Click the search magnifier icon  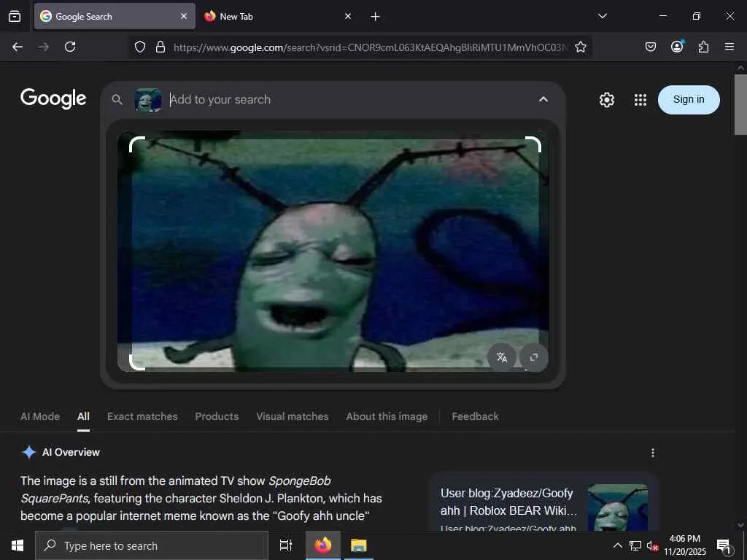pyautogui.click(x=117, y=99)
